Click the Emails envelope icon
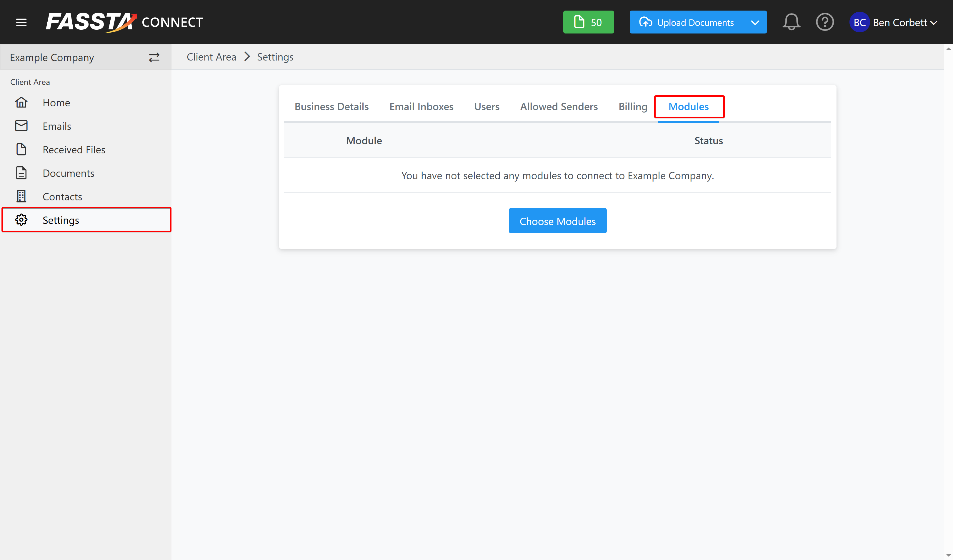This screenshot has width=953, height=560. tap(21, 126)
